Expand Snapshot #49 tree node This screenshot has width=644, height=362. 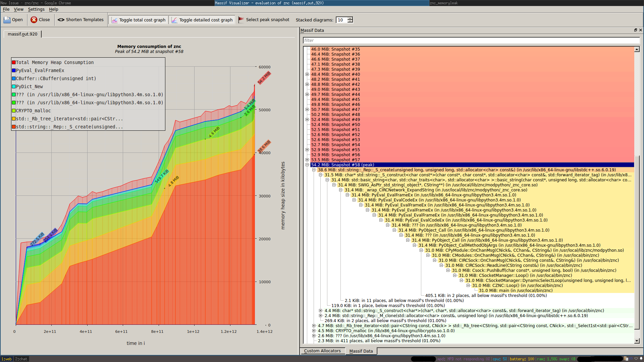307,120
